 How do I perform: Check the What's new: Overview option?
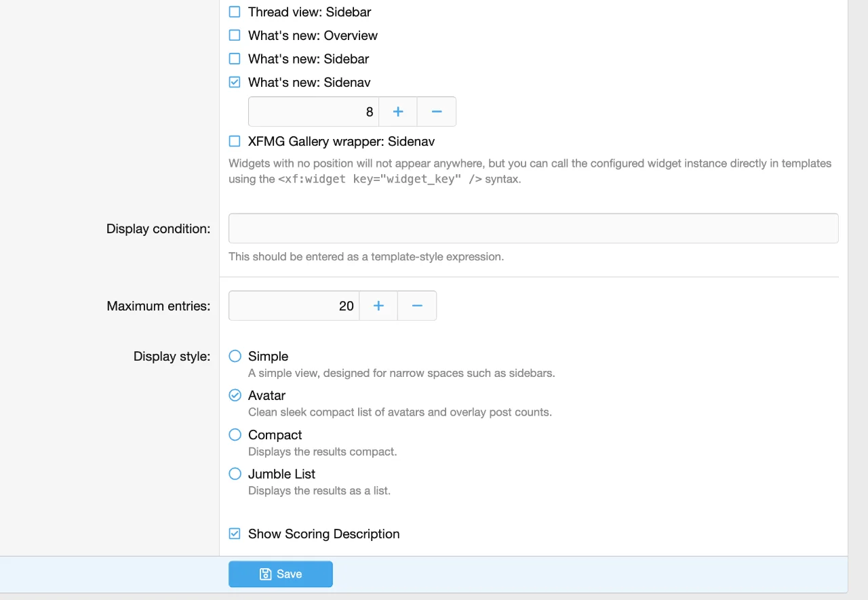pos(235,35)
